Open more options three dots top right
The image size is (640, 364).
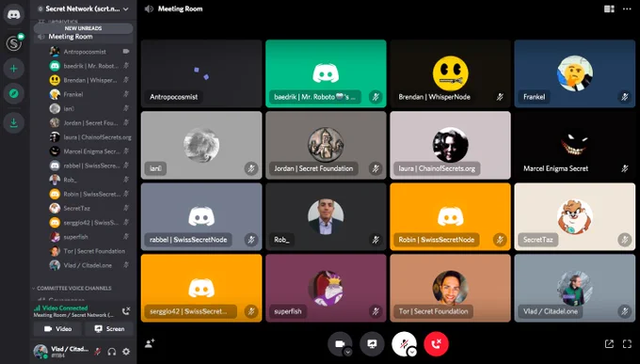coord(627,9)
